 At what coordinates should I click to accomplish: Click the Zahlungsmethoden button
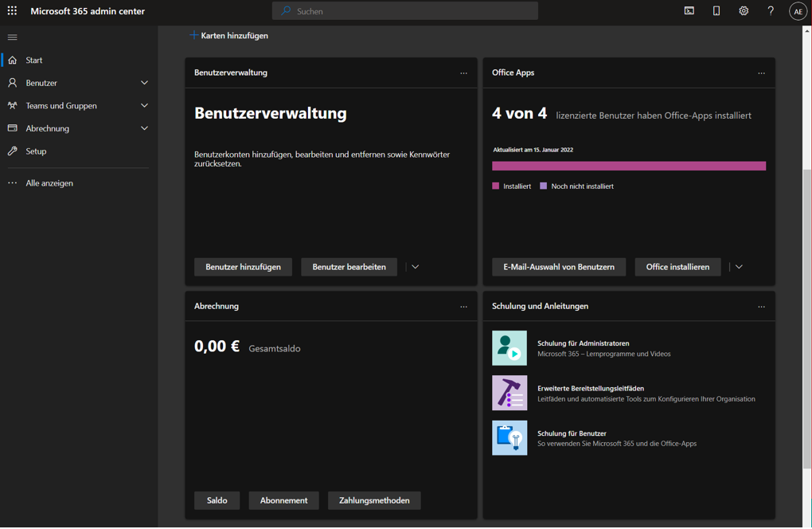pyautogui.click(x=374, y=500)
